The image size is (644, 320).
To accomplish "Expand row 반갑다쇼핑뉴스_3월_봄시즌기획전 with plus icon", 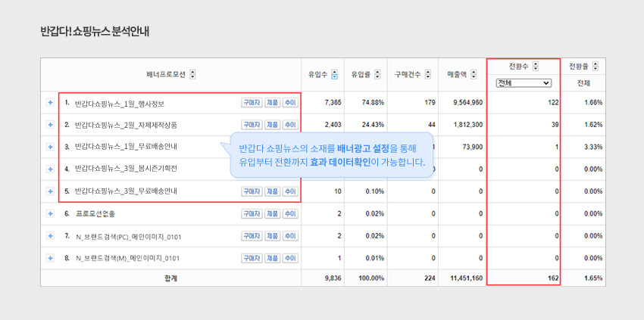I will tap(50, 169).
